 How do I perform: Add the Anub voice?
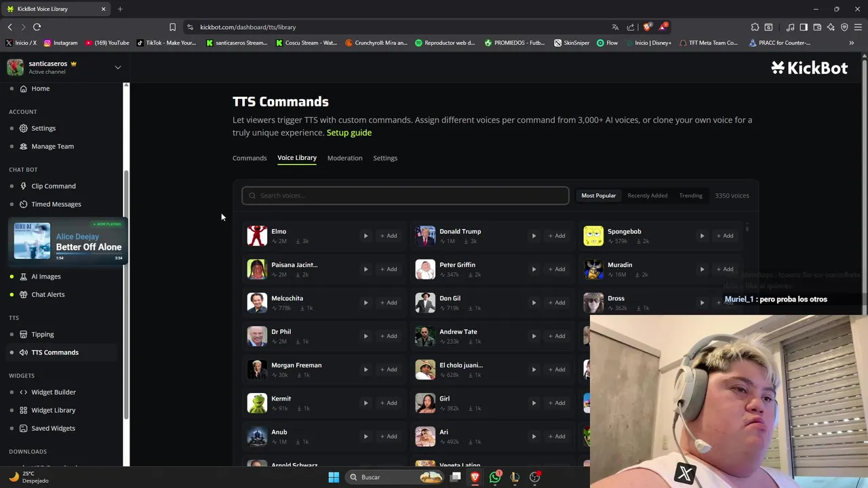click(x=389, y=436)
